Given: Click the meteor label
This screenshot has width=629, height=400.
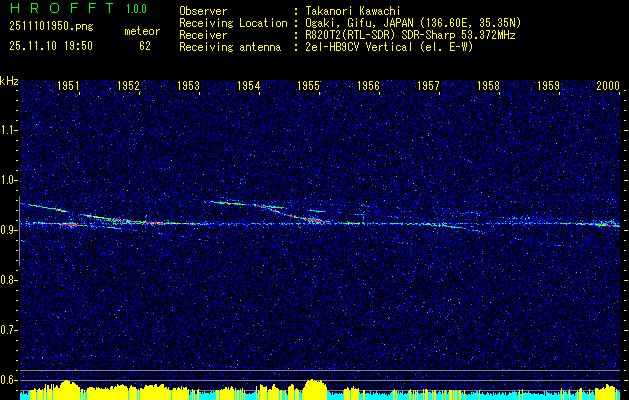Looking at the screenshot, I should point(142,31).
